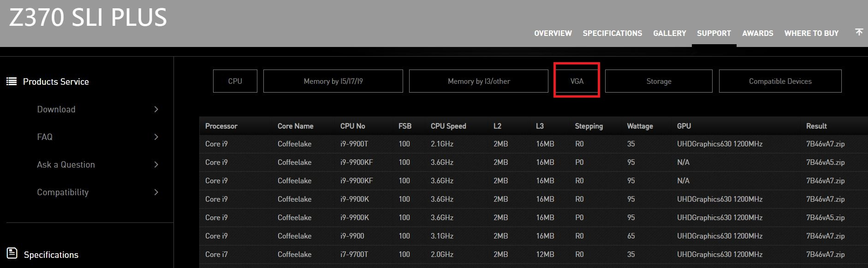Switch to Specifications in top navigation
Screen dimensions: 868x268
click(x=612, y=33)
